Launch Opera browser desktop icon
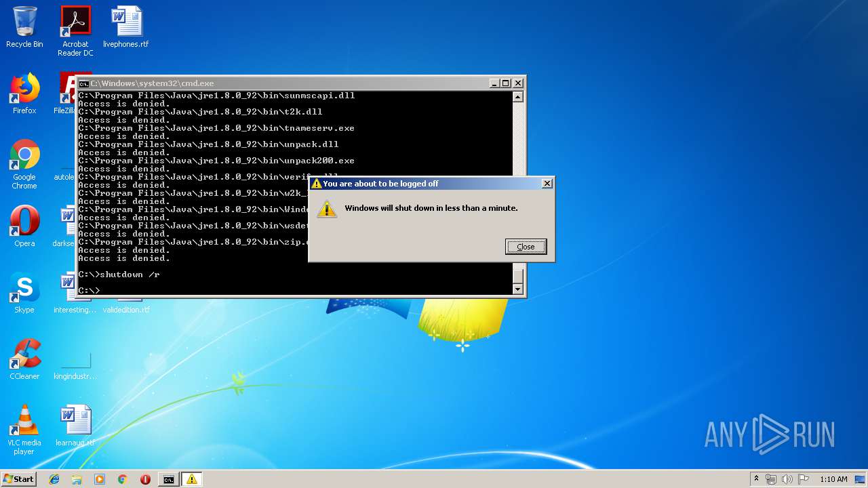 [x=24, y=226]
